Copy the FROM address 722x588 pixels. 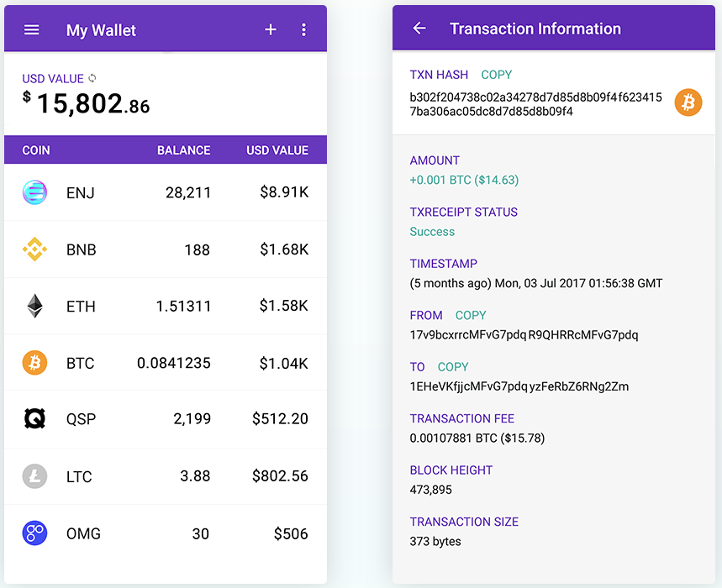[x=471, y=315]
